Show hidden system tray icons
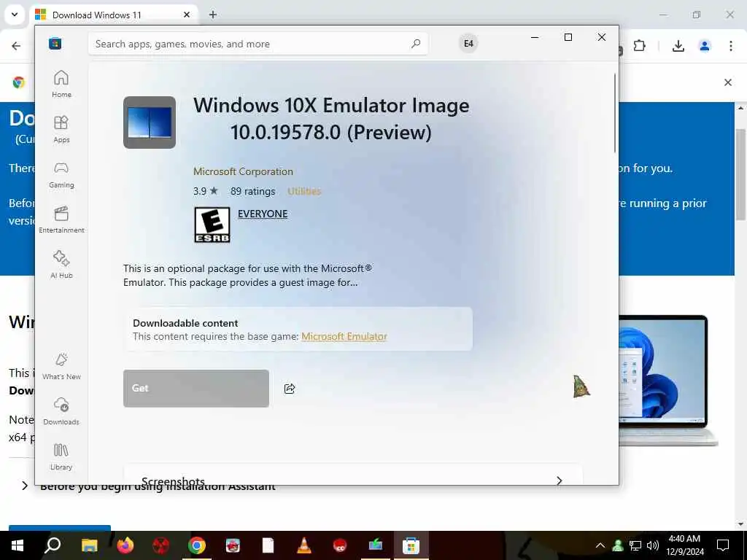Viewport: 747px width, 560px height. [600, 545]
